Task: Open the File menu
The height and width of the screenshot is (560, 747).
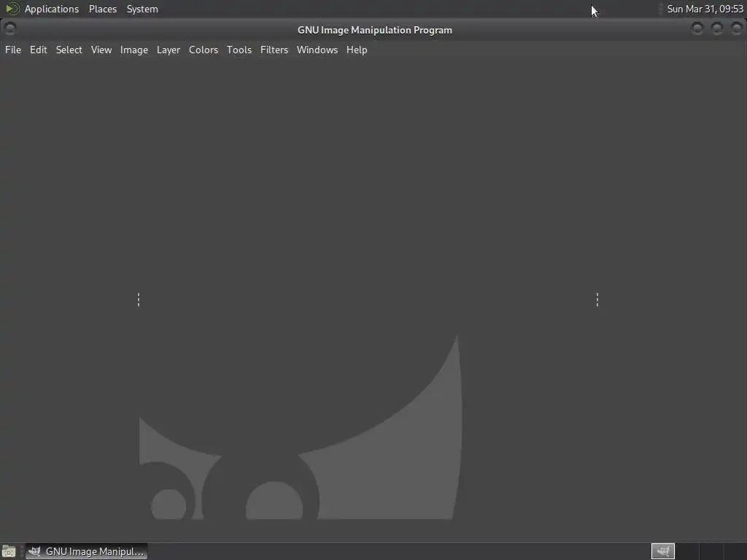Action: pos(13,50)
